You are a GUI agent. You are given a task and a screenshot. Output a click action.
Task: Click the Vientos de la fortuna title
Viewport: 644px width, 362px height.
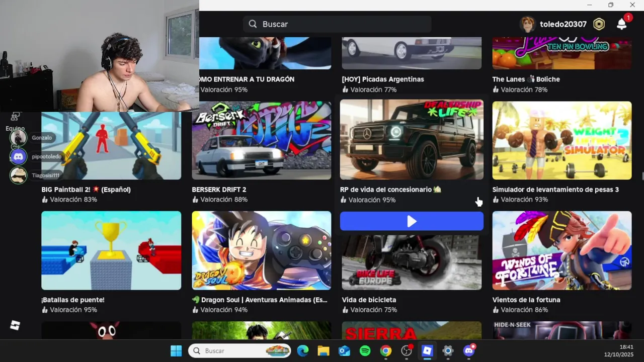(x=526, y=300)
